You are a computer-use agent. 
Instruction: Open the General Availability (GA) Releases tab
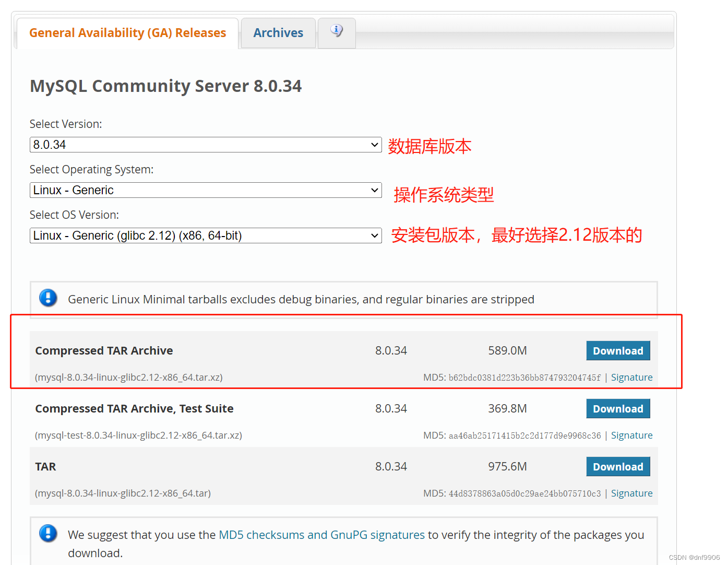(127, 33)
